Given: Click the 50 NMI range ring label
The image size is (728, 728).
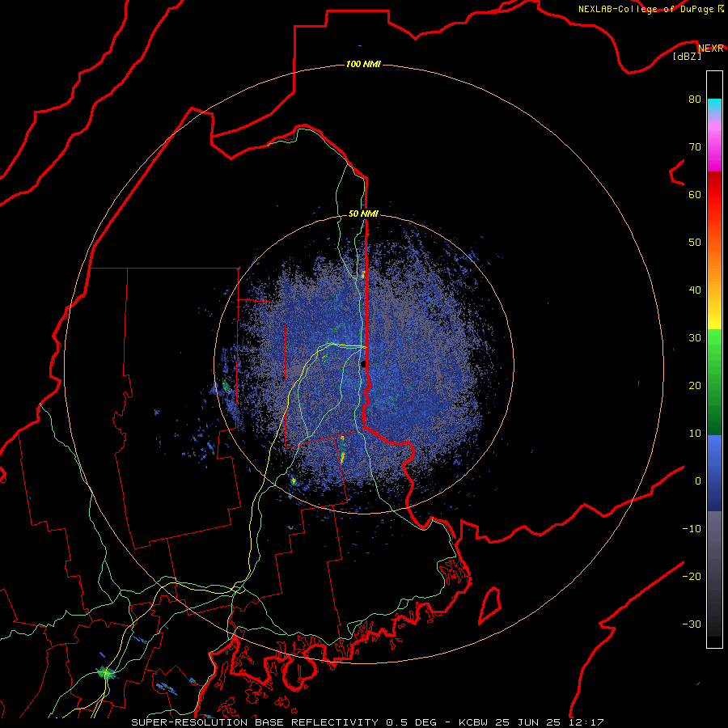Looking at the screenshot, I should point(363,214).
